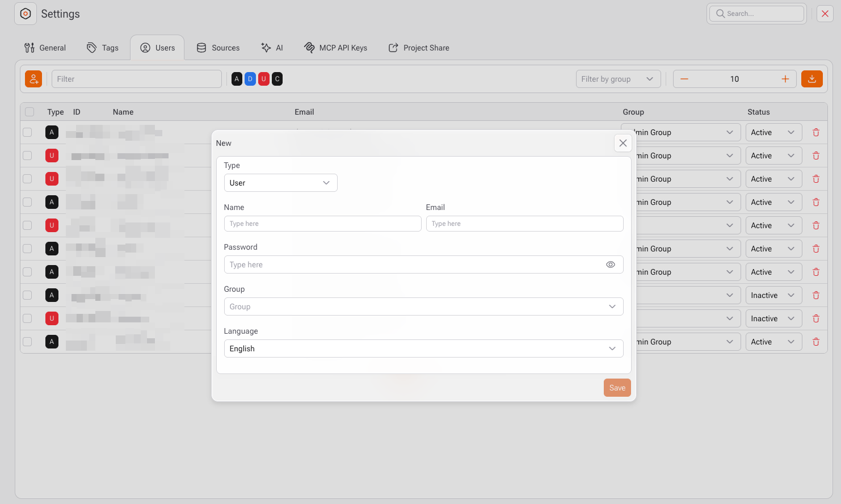Toggle password visibility eye icon
841x504 pixels.
coord(610,264)
